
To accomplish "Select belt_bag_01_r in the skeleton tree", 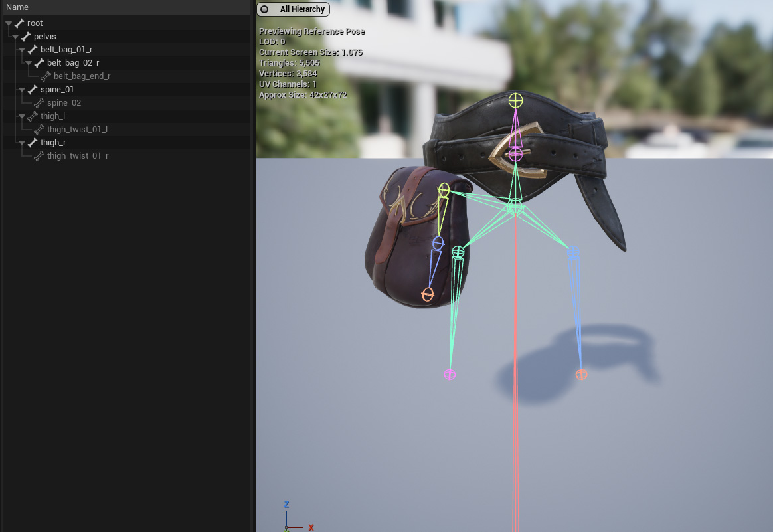I will (66, 50).
